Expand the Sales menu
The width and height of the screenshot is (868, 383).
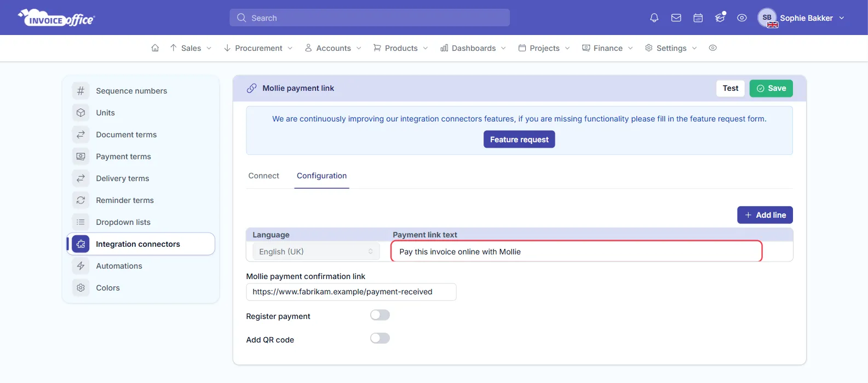pos(191,48)
